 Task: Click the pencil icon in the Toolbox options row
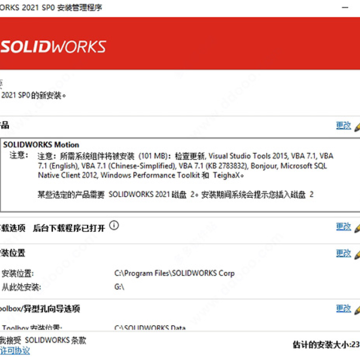357,310
